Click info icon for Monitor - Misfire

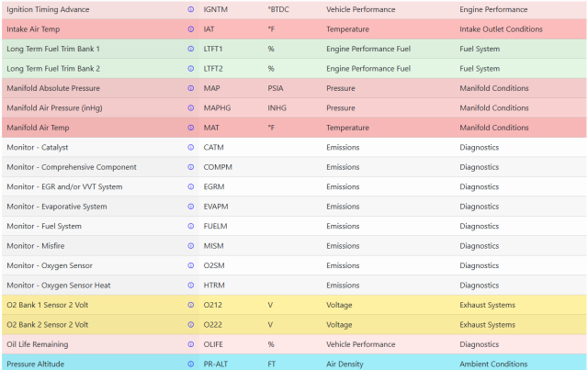click(x=191, y=246)
